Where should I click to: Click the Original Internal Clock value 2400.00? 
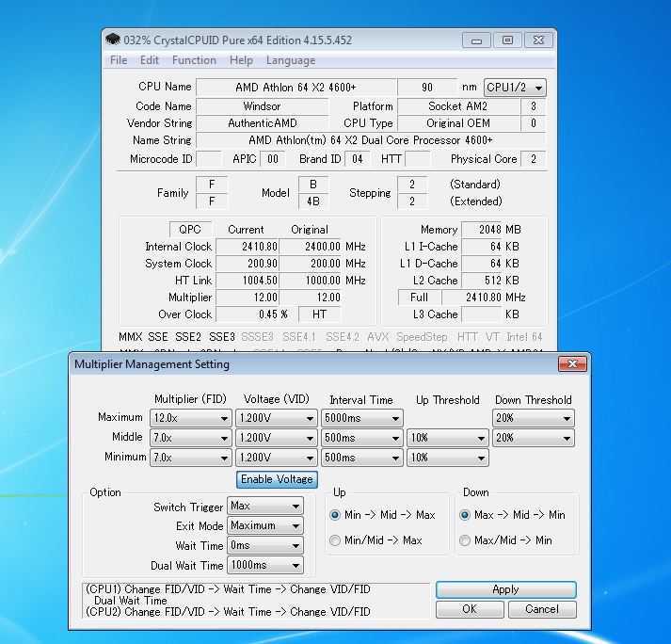point(310,247)
